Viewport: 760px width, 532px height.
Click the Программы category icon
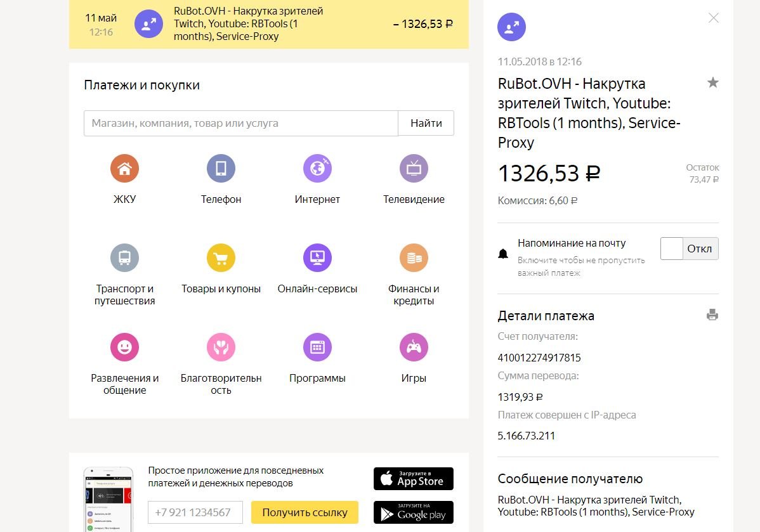tap(317, 347)
